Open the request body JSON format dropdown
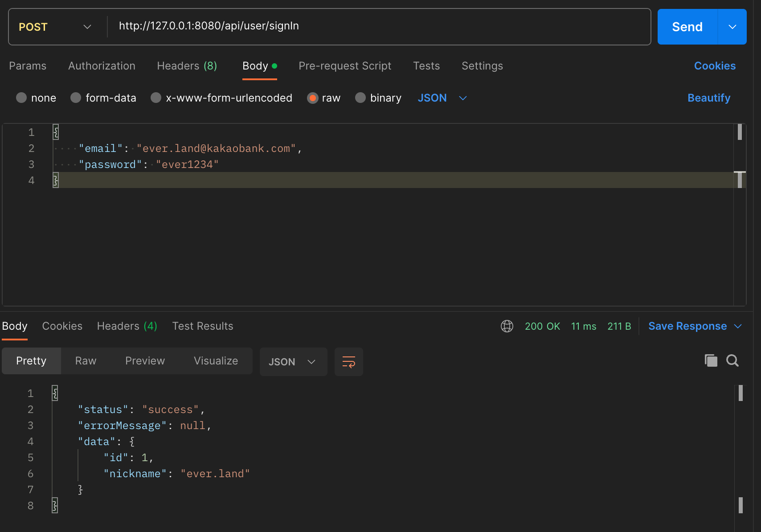This screenshot has height=532, width=761. [442, 98]
